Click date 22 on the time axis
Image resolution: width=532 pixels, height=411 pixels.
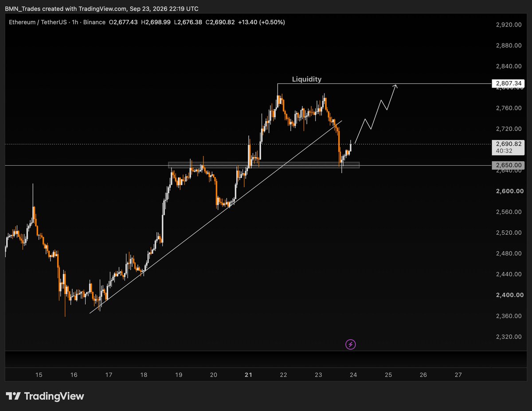[283, 375]
